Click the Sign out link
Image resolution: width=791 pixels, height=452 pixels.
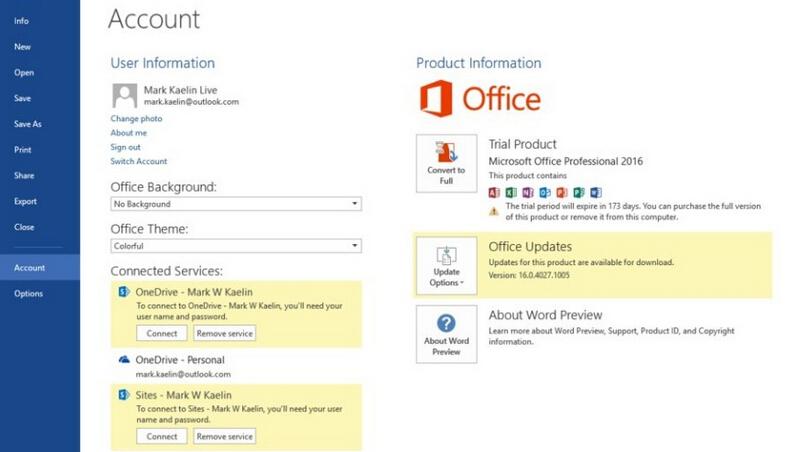click(x=126, y=147)
